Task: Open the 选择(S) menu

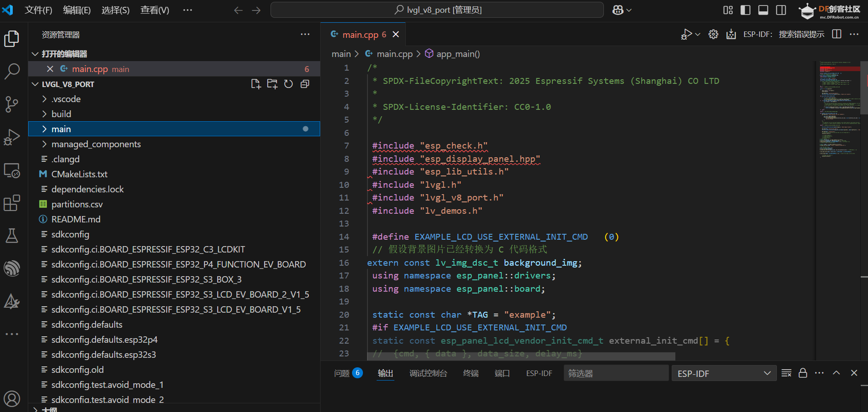Action: (x=116, y=10)
